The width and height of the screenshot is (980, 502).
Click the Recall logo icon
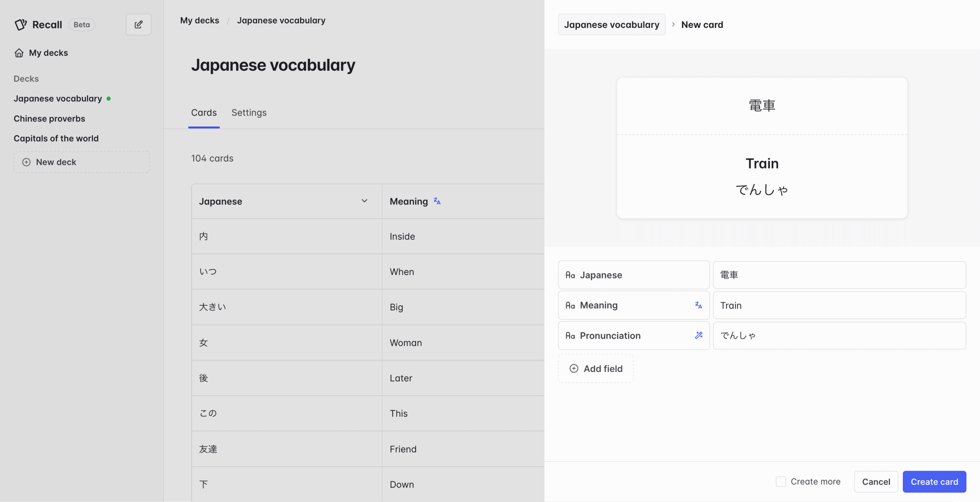(x=20, y=25)
